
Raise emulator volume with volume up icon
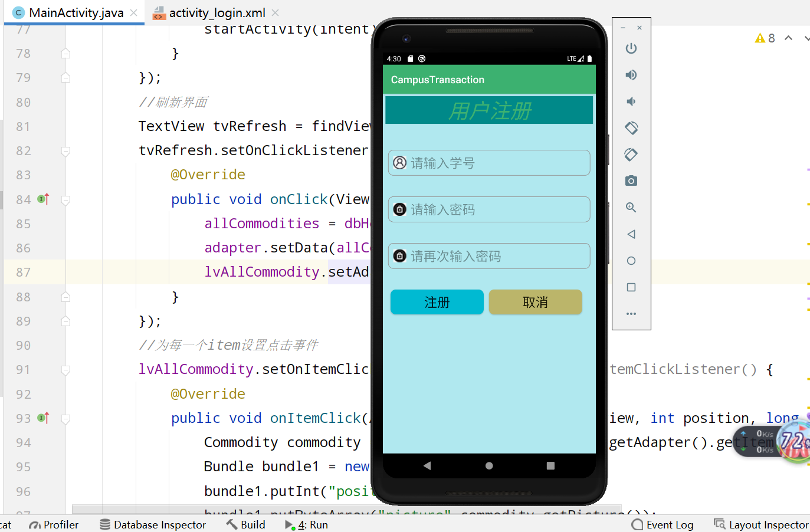(631, 75)
